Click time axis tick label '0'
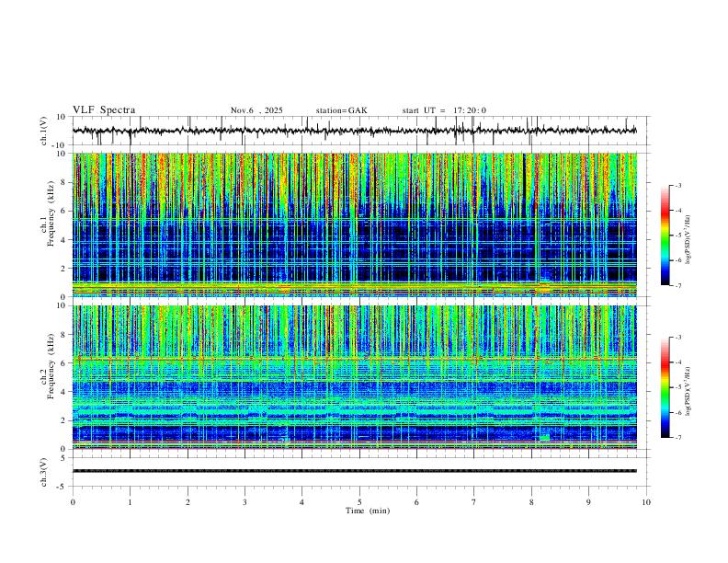 pos(73,502)
